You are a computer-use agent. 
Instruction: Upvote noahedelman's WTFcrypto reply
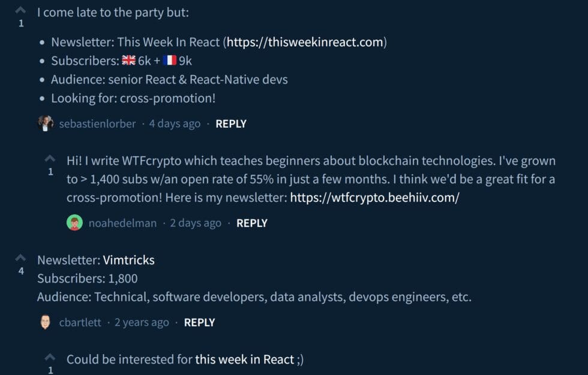(x=50, y=159)
